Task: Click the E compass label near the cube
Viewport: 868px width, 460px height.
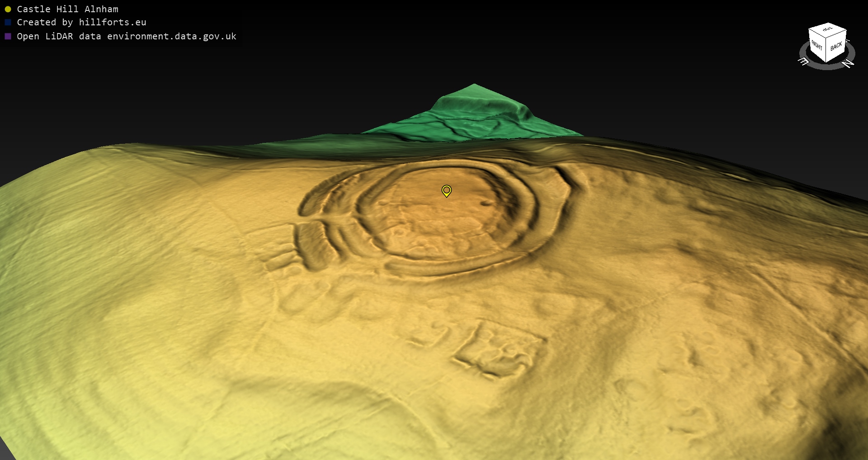Action: 803,61
